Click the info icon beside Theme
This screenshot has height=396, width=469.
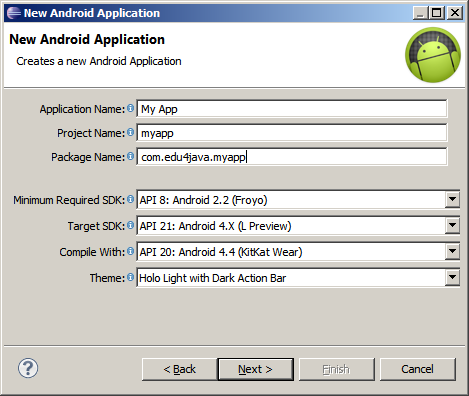pos(131,277)
